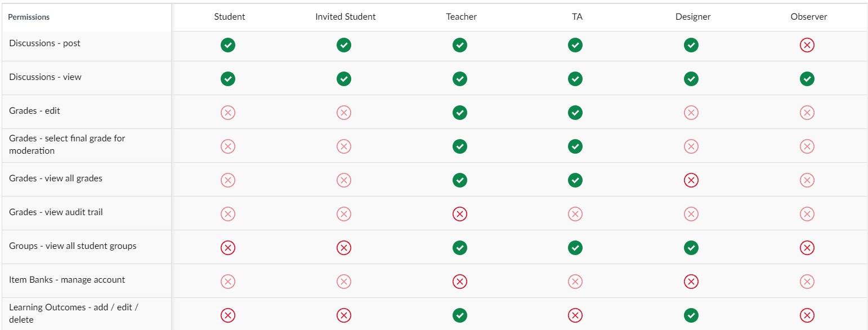The image size is (868, 330).
Task: Click Designer's Groups - view all student groups checkmark
Action: pyautogui.click(x=691, y=248)
